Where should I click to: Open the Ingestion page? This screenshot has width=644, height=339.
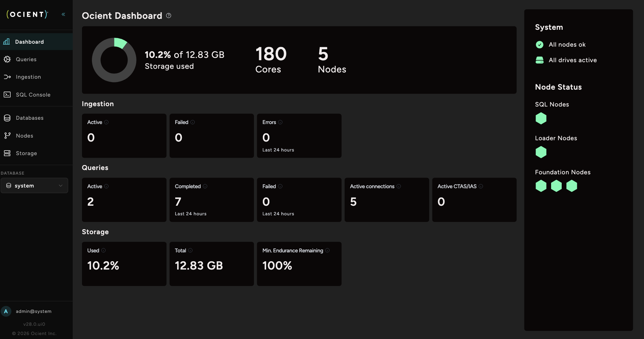pyautogui.click(x=36, y=77)
